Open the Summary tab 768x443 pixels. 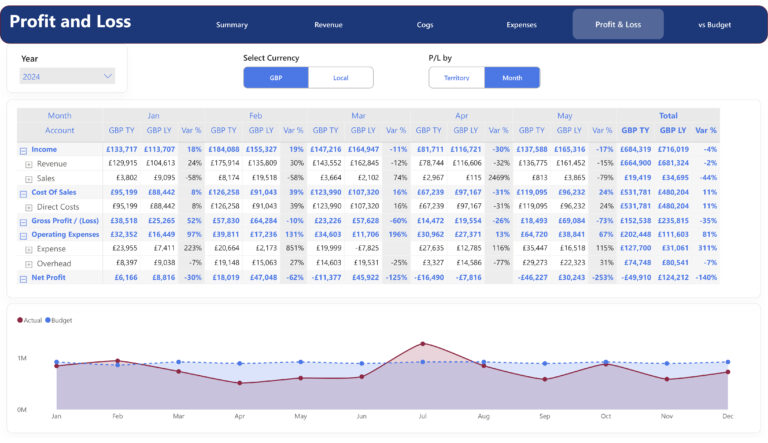[232, 24]
